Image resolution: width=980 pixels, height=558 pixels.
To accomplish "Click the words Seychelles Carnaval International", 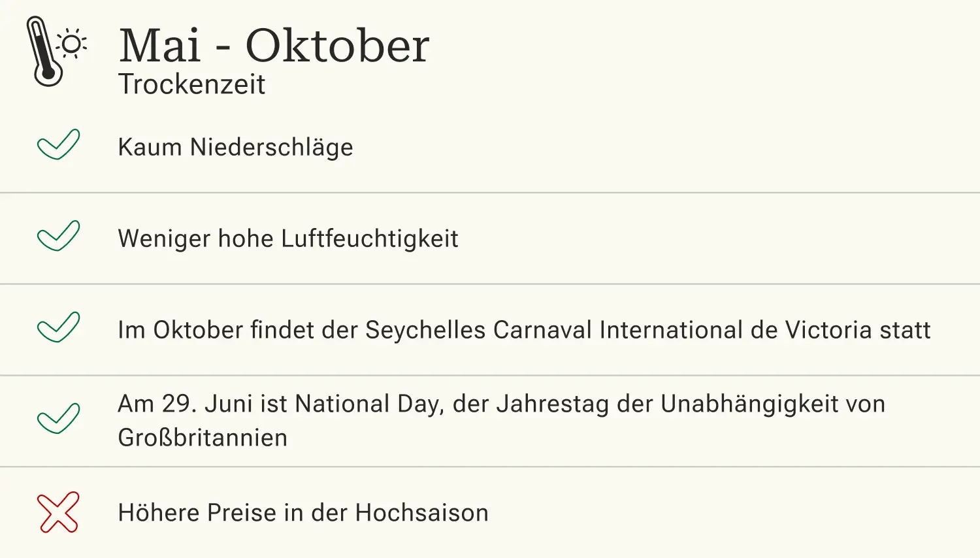I will tap(554, 330).
